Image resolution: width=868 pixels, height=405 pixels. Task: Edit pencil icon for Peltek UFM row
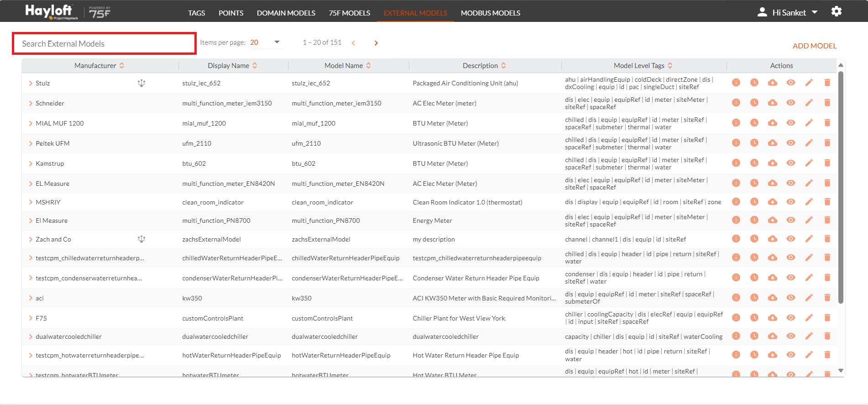(809, 143)
